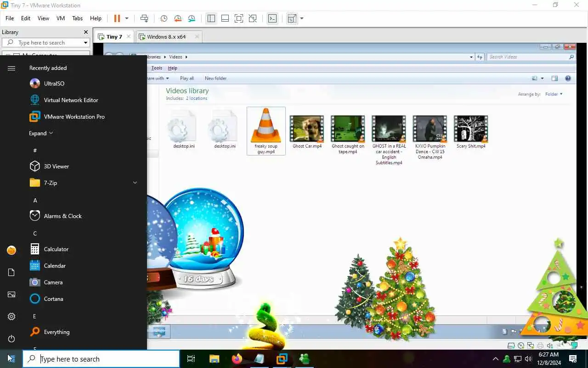Toggle Unity mode in VMware toolbar

[x=253, y=18]
